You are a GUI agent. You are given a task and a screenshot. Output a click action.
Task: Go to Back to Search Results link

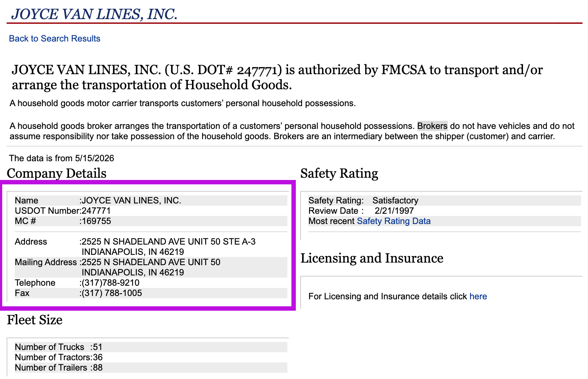(x=54, y=39)
